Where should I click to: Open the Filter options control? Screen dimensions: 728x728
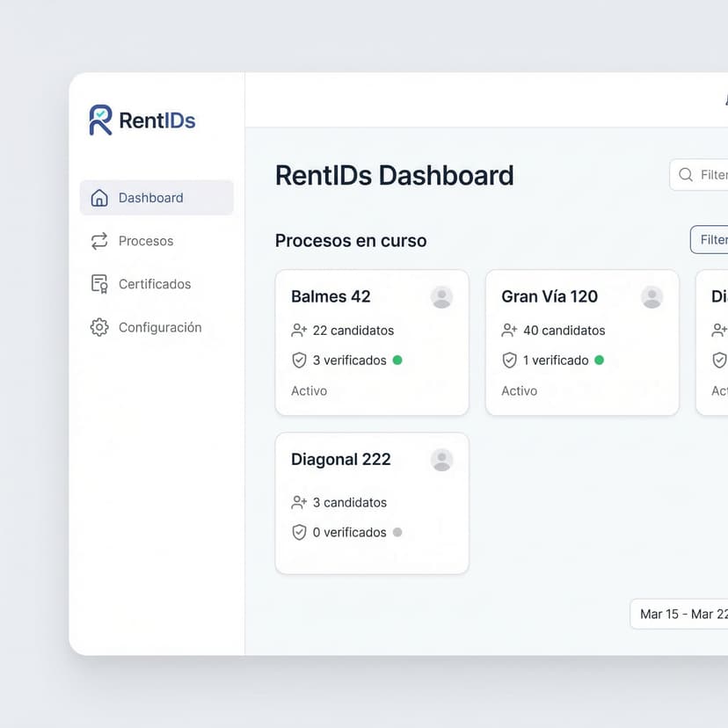[712, 239]
